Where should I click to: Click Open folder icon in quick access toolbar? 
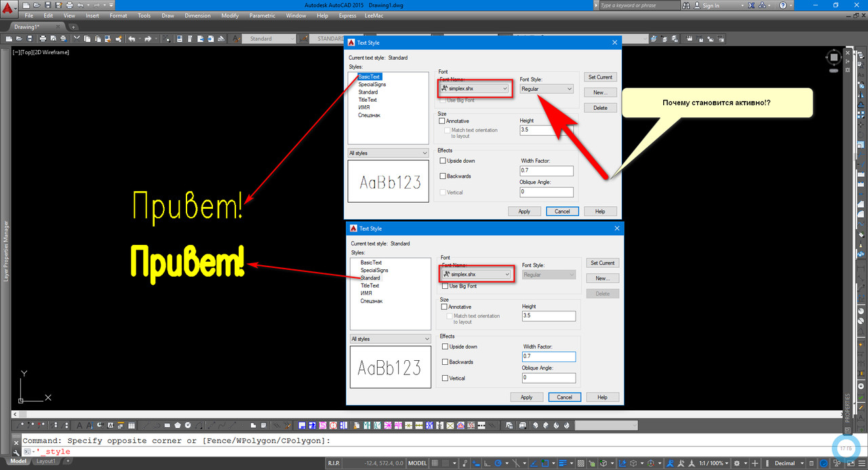coord(37,5)
